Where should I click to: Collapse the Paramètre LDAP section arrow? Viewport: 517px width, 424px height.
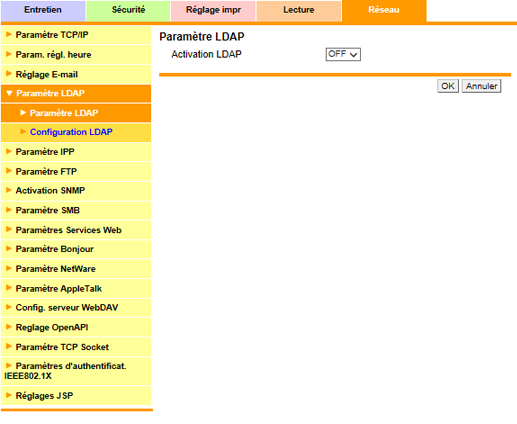[9, 93]
